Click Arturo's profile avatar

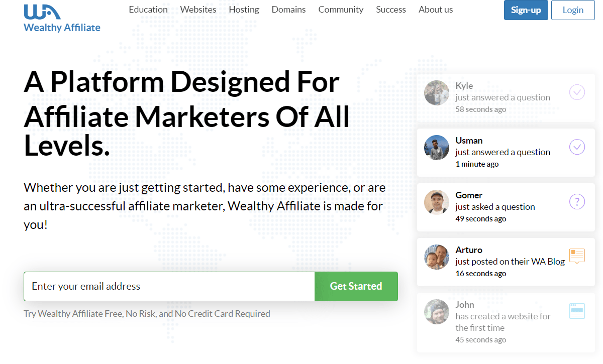(436, 257)
